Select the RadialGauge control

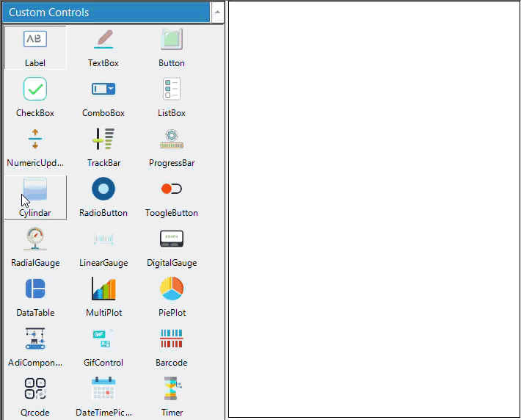pyautogui.click(x=35, y=247)
